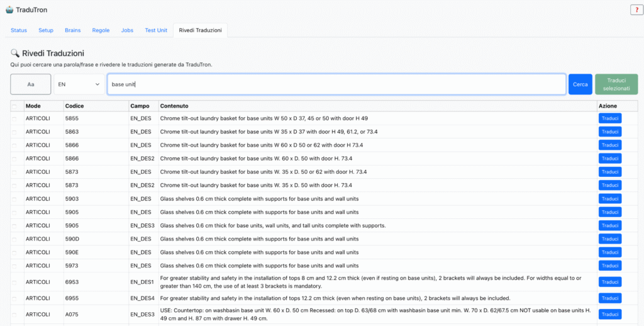Toggle the Aa case-sensitive search button
Viewport: 644px width, 326px height.
[x=31, y=84]
